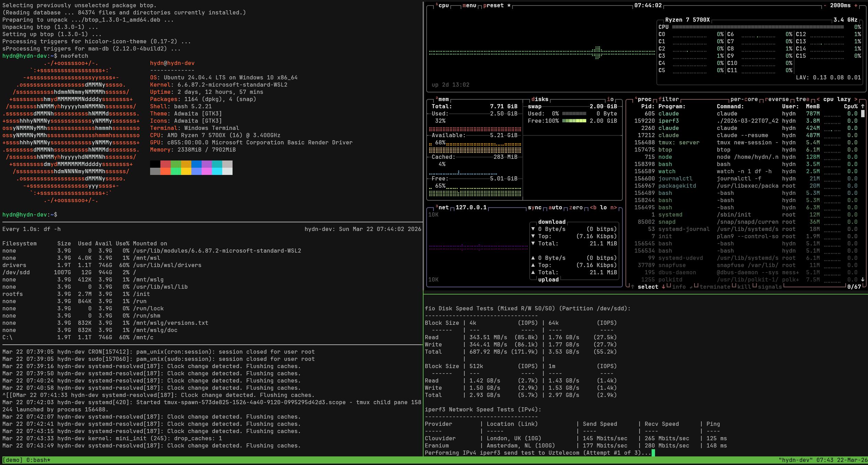This screenshot has height=465, width=868.
Task: Click the CPU total usage bar
Action: click(758, 27)
